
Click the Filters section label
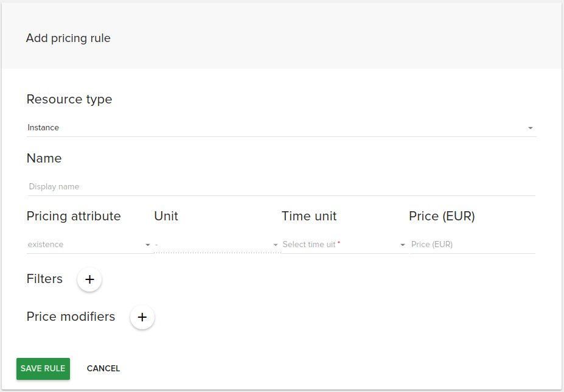(44, 279)
